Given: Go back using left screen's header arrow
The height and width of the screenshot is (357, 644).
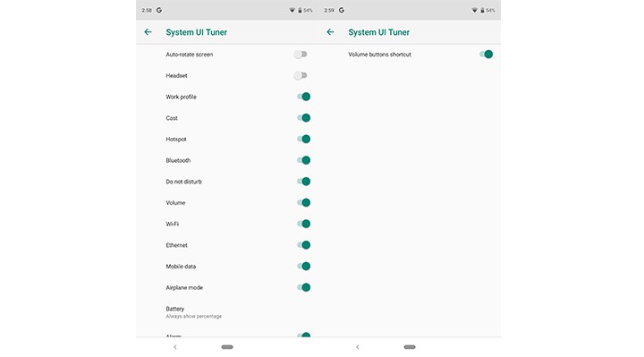Looking at the screenshot, I should 148,32.
